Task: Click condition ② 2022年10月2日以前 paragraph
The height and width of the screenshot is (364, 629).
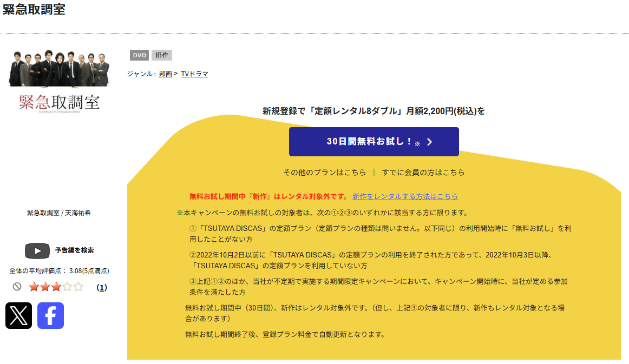Action: [371, 260]
